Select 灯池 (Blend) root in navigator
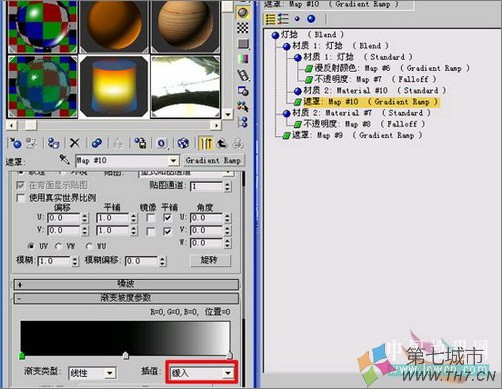Screen dimensions: 502x389 [307, 35]
